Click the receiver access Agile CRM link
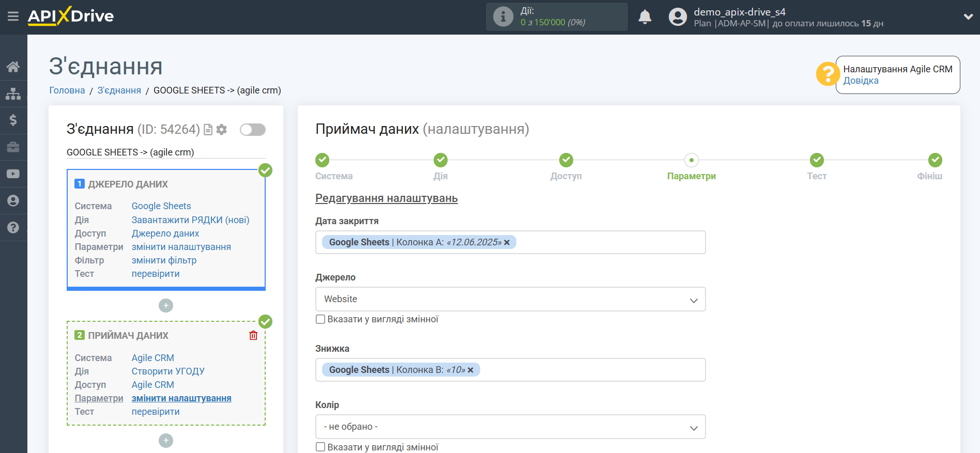Screen dimensions: 980x453 (153, 385)
